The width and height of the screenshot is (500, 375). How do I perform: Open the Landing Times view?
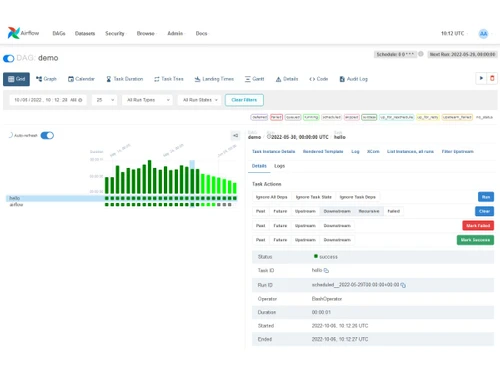click(x=214, y=79)
